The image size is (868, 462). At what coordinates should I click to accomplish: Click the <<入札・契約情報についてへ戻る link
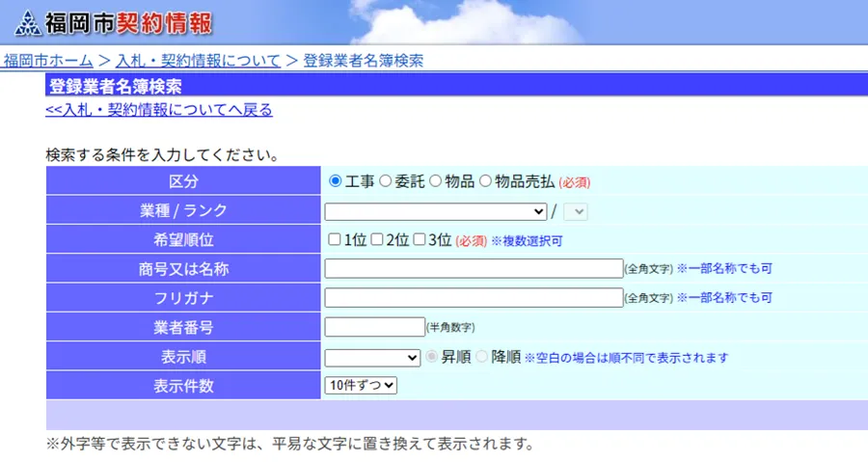tap(159, 110)
